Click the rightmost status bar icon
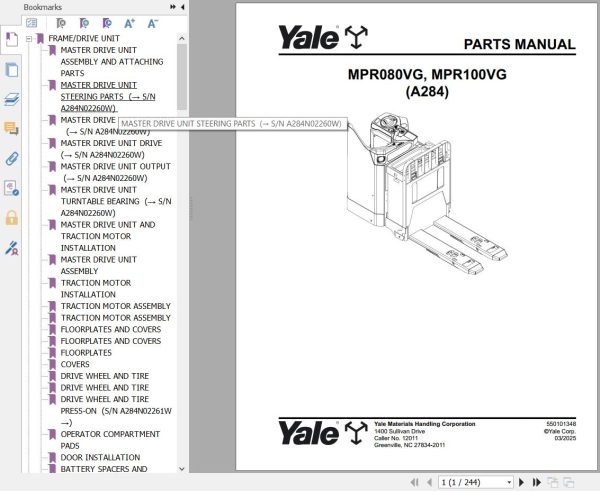 [569, 482]
